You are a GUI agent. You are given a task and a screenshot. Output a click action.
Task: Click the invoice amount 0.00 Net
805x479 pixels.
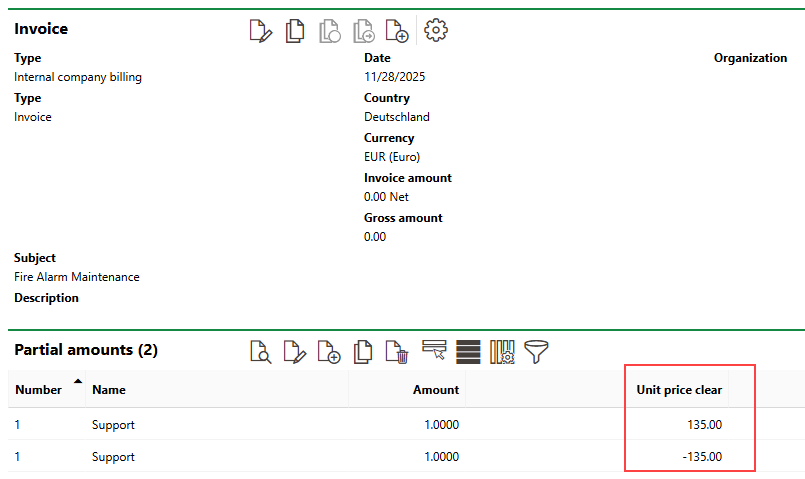click(387, 197)
